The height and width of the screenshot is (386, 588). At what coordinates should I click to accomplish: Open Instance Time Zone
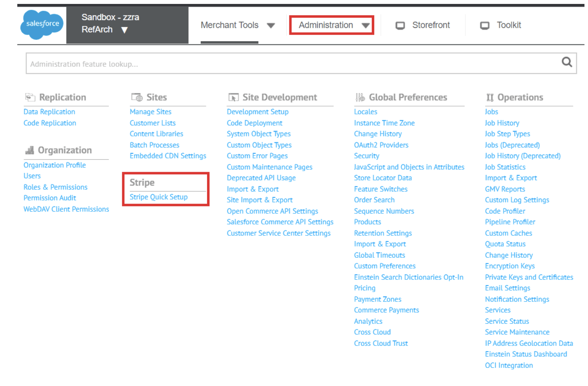click(x=384, y=123)
